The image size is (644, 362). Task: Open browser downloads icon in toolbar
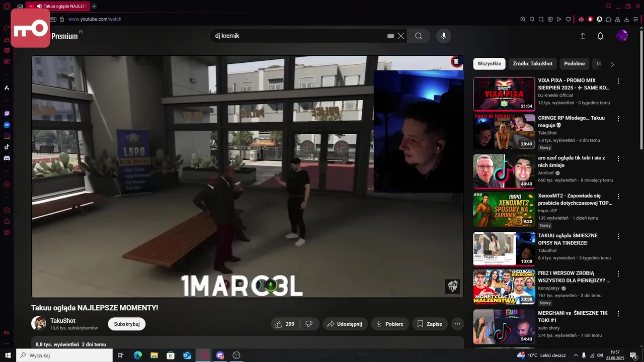pos(626,19)
